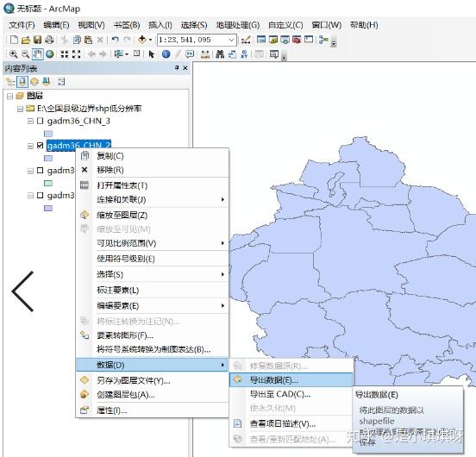Click 查看项目描述(V)... entry
This screenshot has width=476, height=457.
click(291, 423)
